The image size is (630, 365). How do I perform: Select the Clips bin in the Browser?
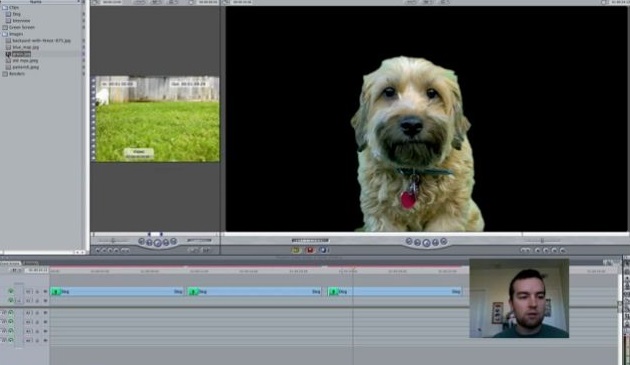pos(13,7)
